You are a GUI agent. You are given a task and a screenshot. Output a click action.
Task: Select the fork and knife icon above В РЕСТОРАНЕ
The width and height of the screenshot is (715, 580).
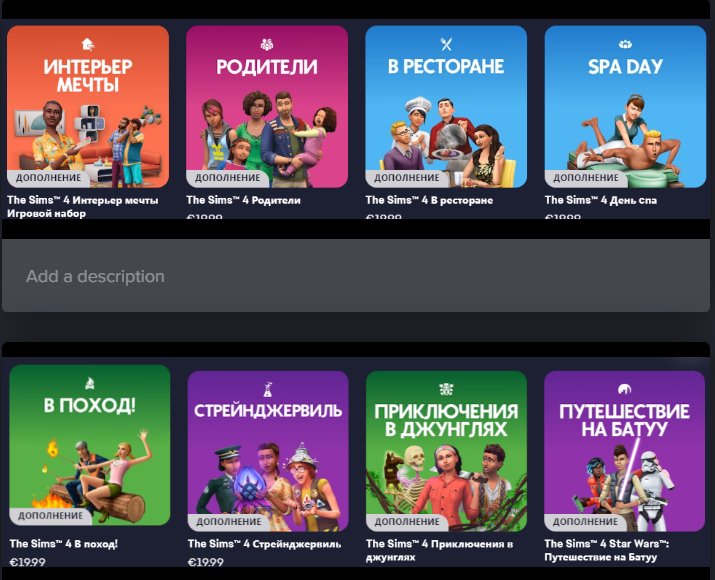point(446,44)
